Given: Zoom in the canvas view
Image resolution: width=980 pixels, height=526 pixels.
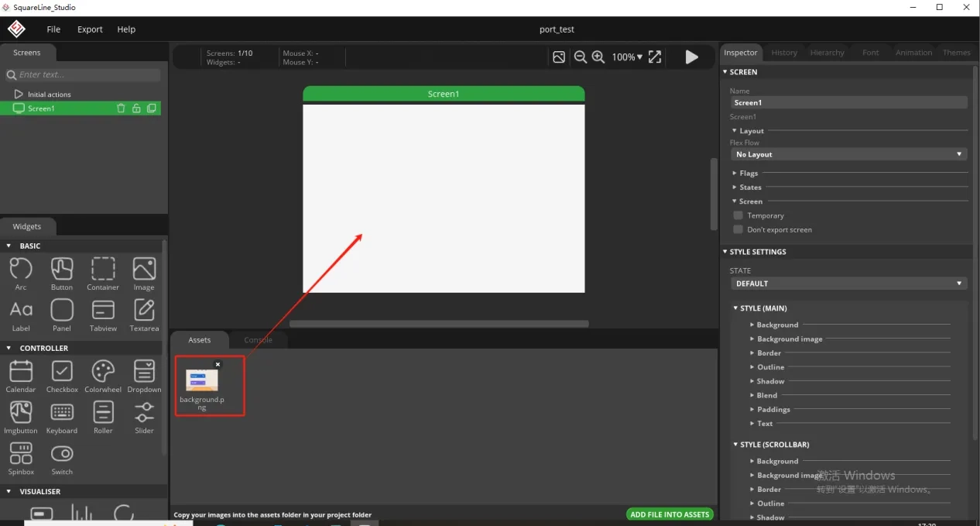Looking at the screenshot, I should point(598,57).
